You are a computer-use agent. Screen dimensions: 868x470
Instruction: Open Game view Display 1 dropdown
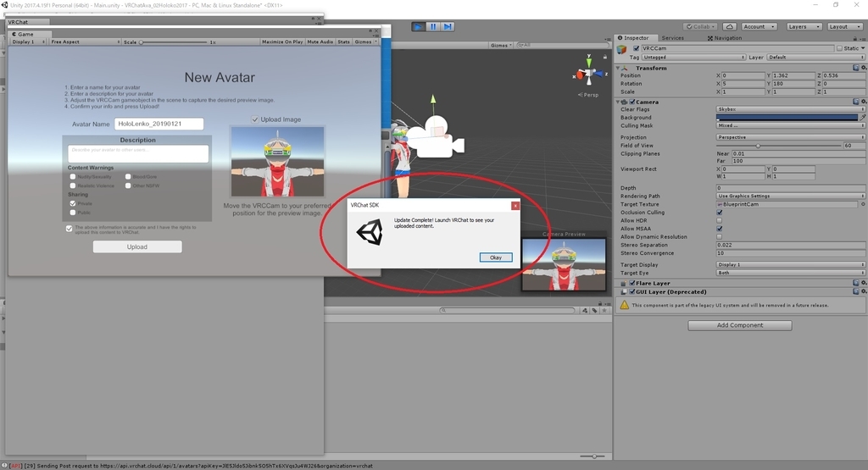28,41
